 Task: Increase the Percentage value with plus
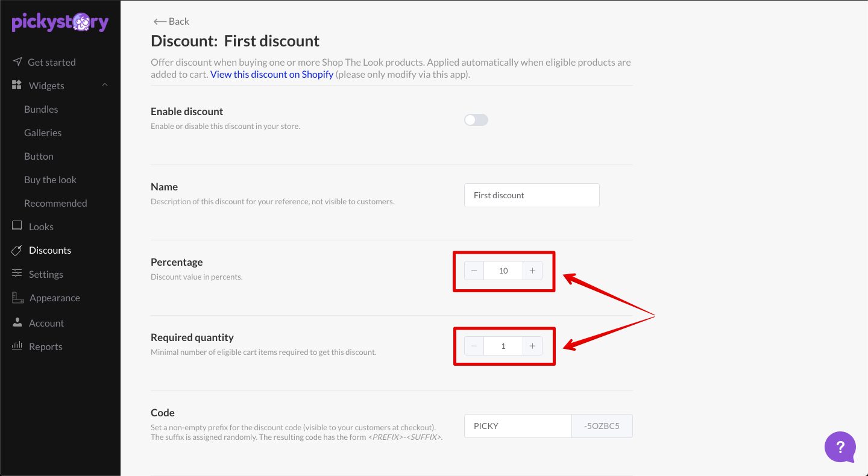click(x=532, y=271)
